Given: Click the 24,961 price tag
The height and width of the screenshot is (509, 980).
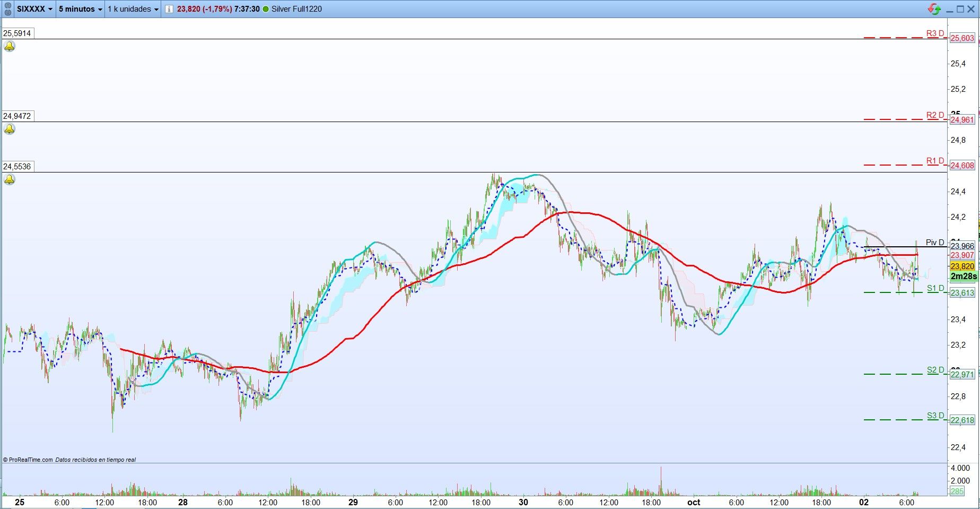Looking at the screenshot, I should tap(962, 120).
